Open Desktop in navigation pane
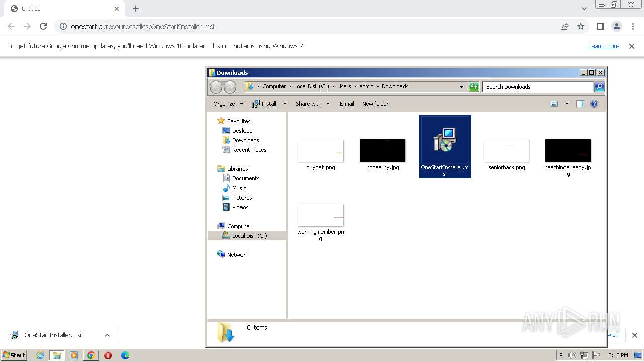This screenshot has height=362, width=644. click(242, 131)
